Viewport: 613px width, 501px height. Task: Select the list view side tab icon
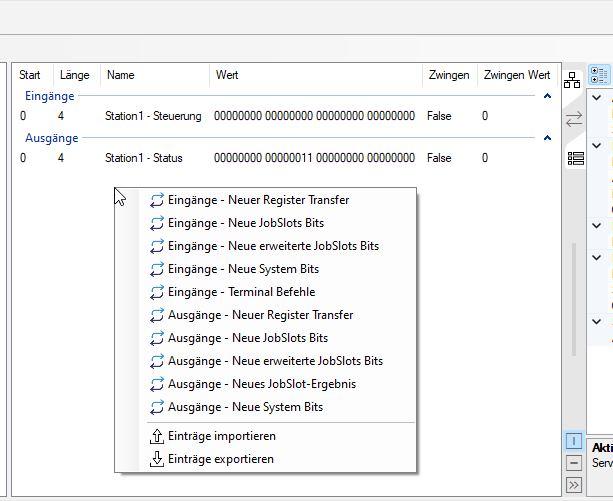[574, 157]
